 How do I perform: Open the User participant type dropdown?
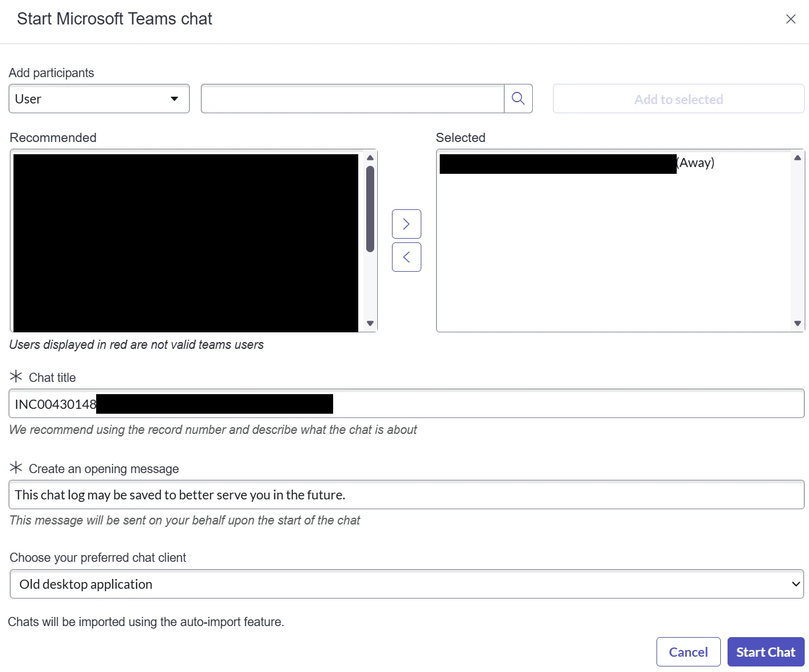(x=99, y=99)
